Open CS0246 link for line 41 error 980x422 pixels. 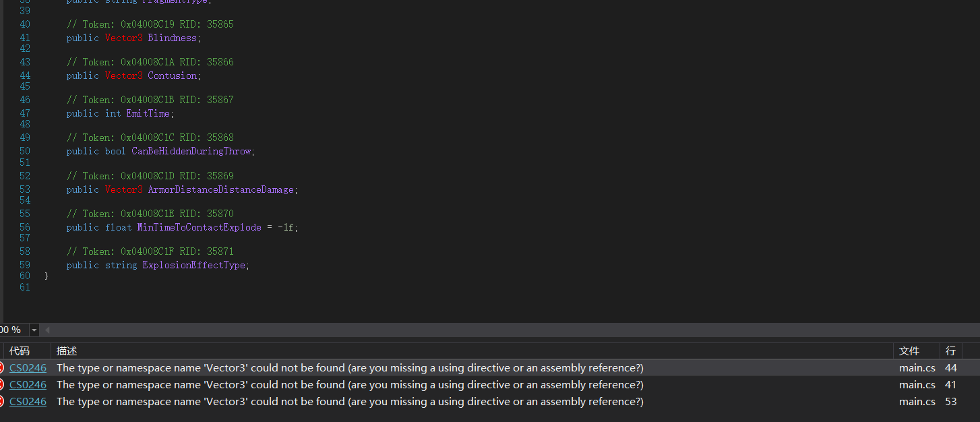tap(28, 384)
